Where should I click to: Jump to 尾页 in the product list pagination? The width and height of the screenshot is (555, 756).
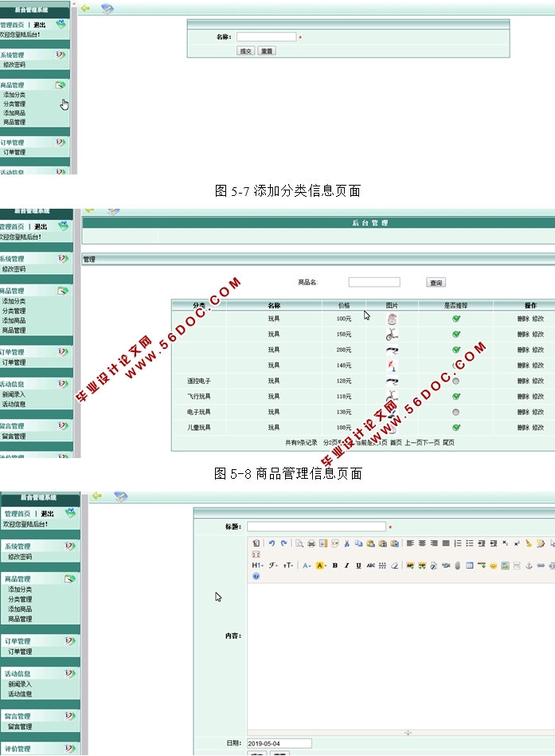click(x=449, y=442)
